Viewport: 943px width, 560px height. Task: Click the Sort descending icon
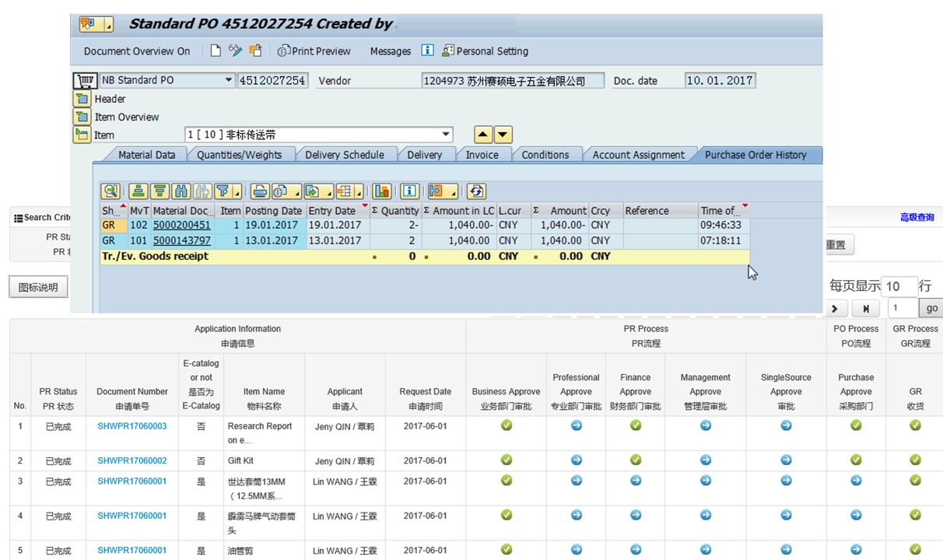coord(160,191)
